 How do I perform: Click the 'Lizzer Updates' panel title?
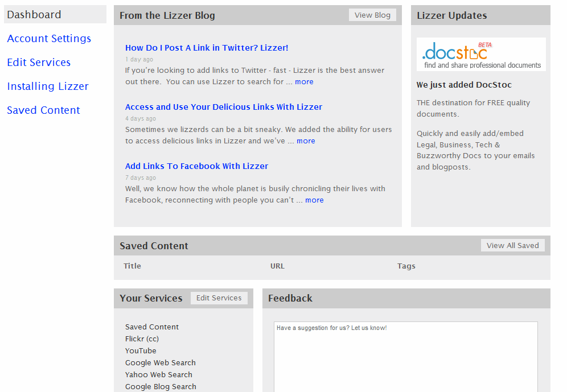click(451, 15)
